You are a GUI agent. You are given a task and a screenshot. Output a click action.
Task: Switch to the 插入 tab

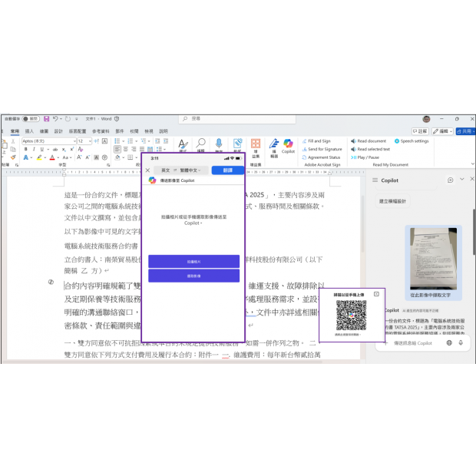click(x=29, y=131)
